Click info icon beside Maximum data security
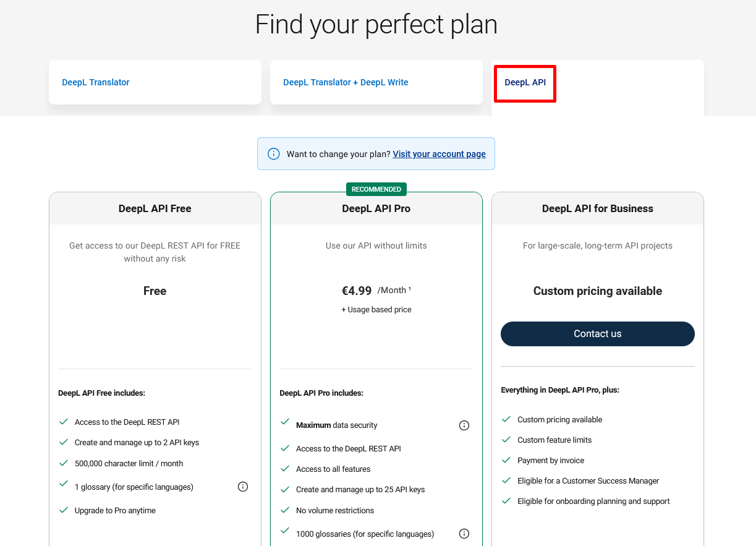Viewport: 756px width, 546px height. pyautogui.click(x=464, y=425)
